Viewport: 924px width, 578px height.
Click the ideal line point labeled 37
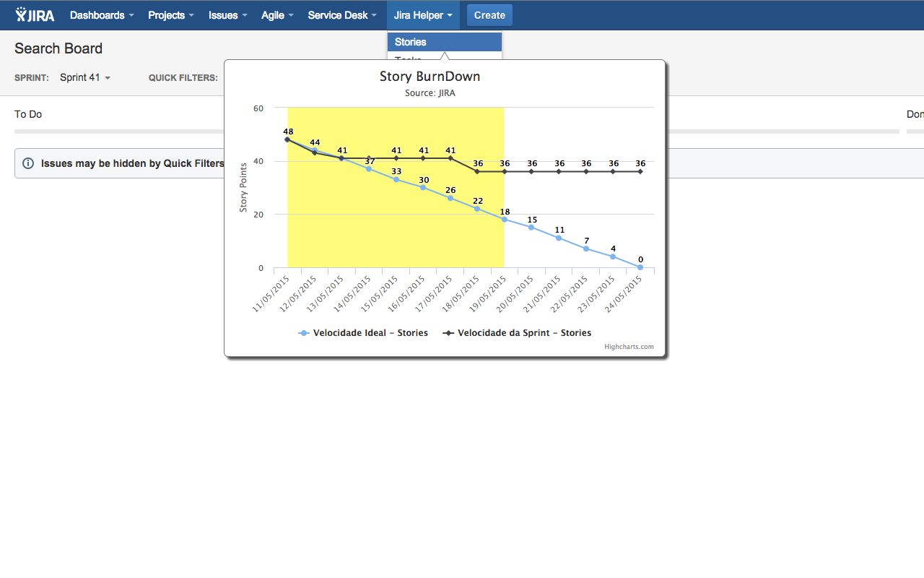pyautogui.click(x=369, y=168)
